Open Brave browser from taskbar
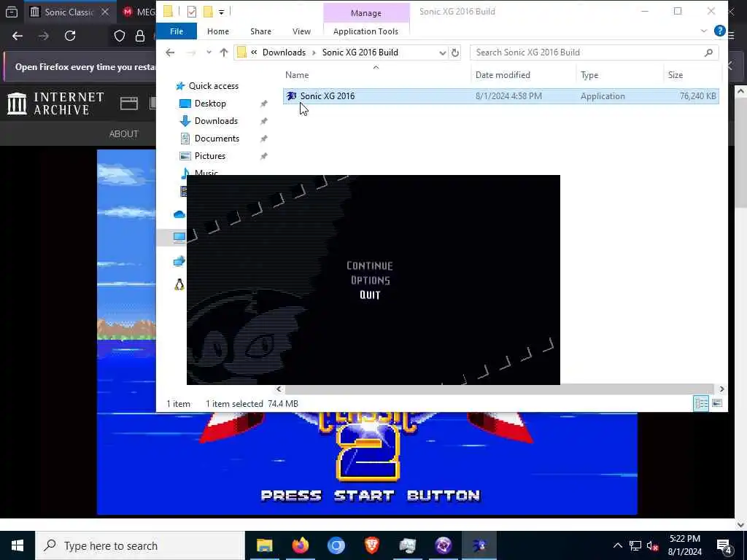 (371, 545)
